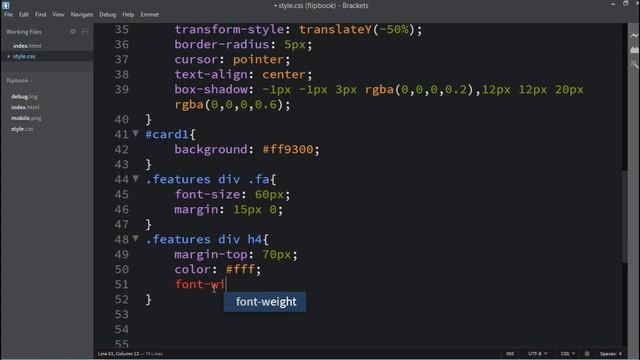Open style.css in the flipbook project tree
This screenshot has width=640, height=360.
pyautogui.click(x=22, y=129)
